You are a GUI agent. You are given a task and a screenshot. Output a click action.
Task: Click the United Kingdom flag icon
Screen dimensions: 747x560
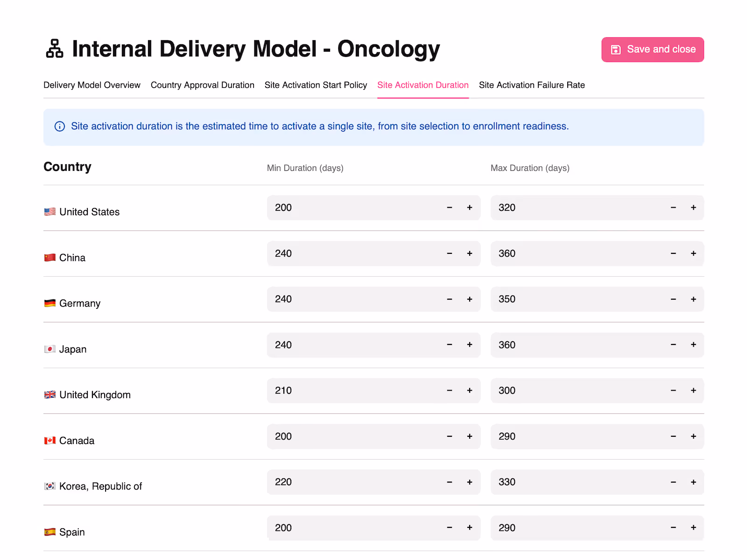49,394
